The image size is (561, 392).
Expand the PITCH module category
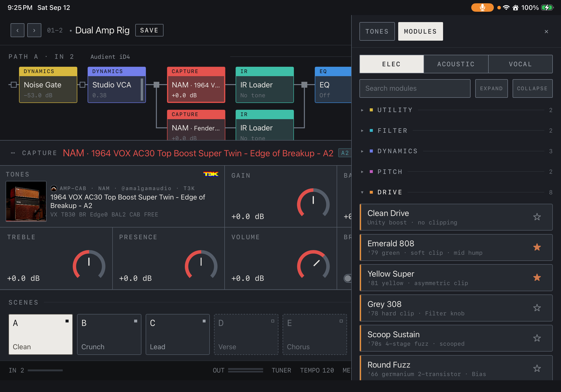[x=456, y=172]
